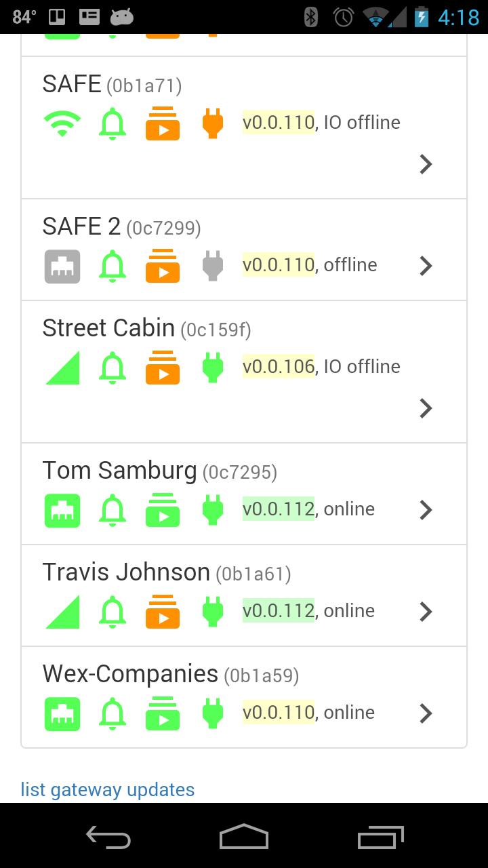Tap the orange video playlist icon on Travis Johnson
The height and width of the screenshot is (868, 488).
click(x=163, y=612)
